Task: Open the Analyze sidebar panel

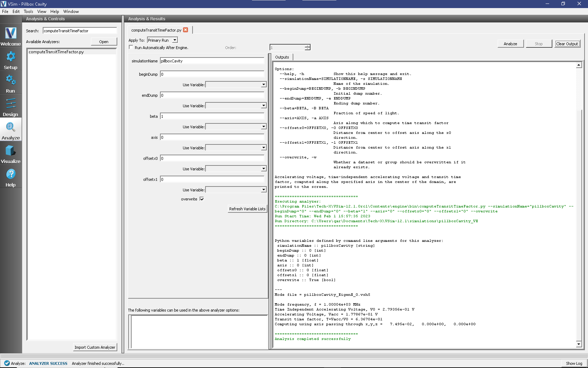Action: click(x=10, y=130)
